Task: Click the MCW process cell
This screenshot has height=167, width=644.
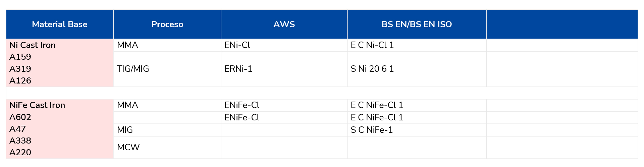Action: (x=167, y=147)
